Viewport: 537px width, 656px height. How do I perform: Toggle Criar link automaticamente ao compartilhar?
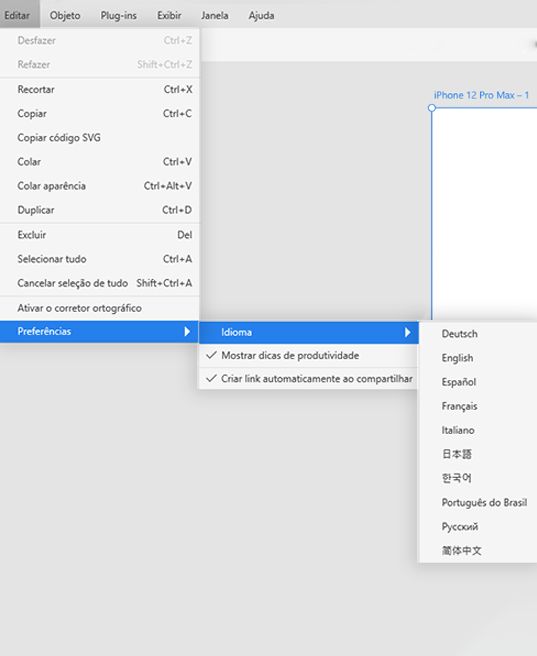[x=309, y=379]
